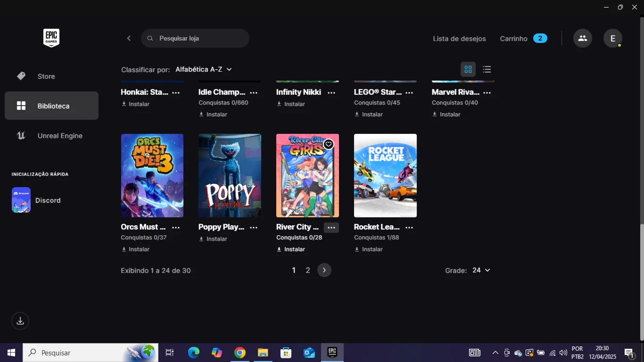644x362 pixels.
Task: Open the Poppy Playtime cover art
Action: 230,175
